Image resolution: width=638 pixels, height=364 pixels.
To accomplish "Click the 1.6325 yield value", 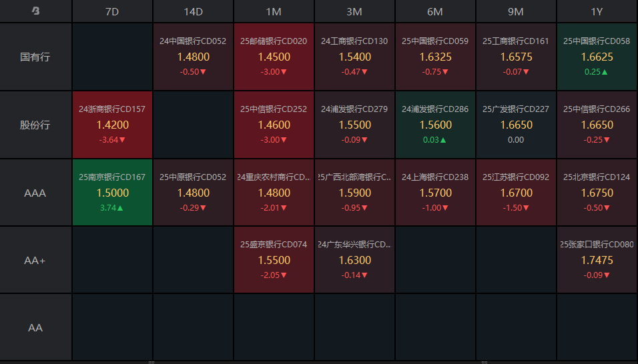I will [x=435, y=57].
